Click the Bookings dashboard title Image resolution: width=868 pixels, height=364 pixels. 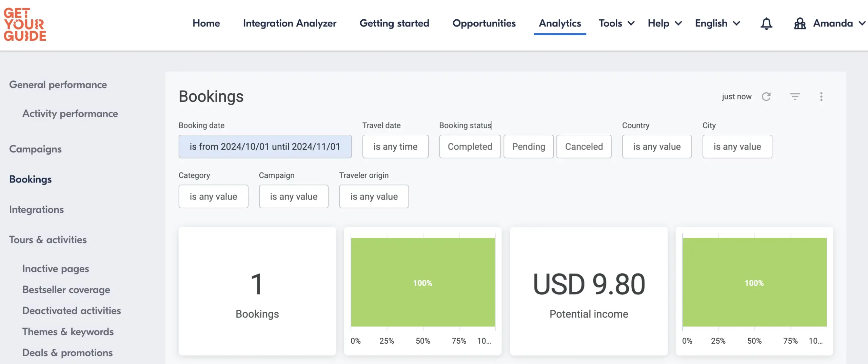(211, 96)
